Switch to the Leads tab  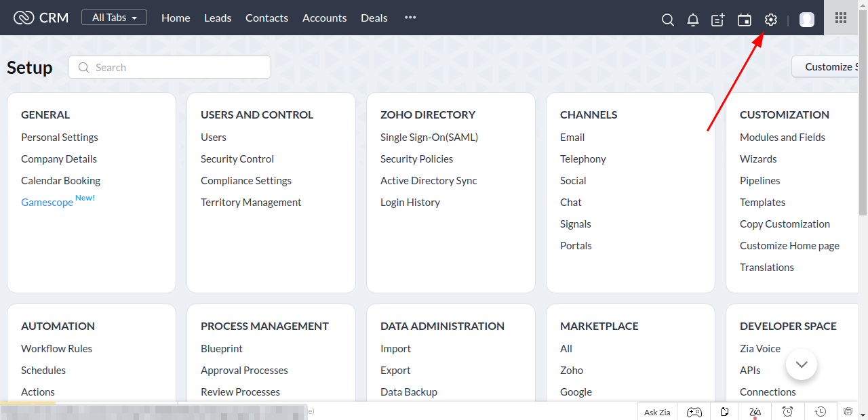[x=218, y=18]
